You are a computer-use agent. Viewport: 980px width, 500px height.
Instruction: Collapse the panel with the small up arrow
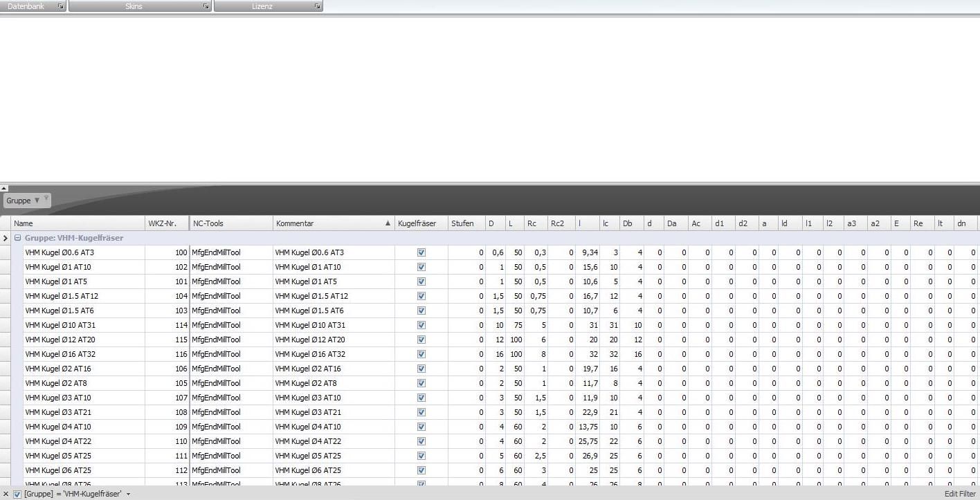point(4,188)
